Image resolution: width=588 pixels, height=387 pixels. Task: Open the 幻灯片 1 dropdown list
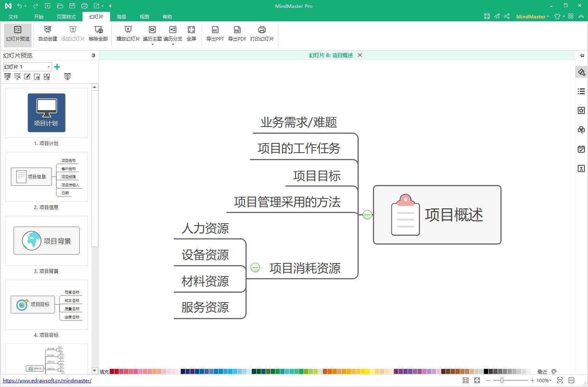click(x=48, y=67)
